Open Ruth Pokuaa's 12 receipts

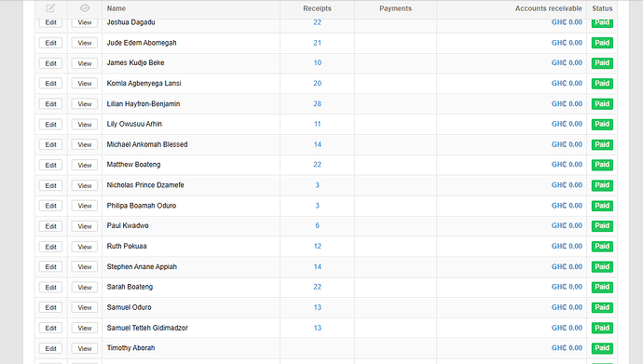[317, 246]
